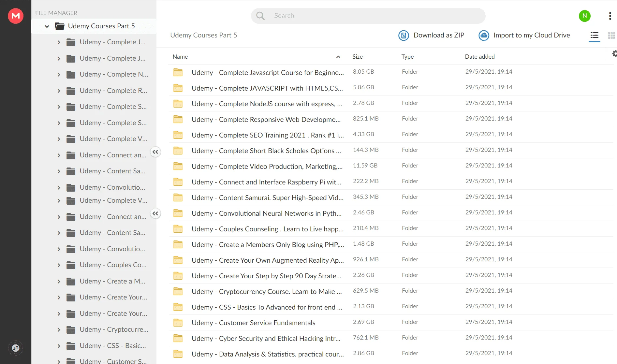Click folder icon of Complete SEO Training row
This screenshot has width=617, height=364.
(x=178, y=135)
